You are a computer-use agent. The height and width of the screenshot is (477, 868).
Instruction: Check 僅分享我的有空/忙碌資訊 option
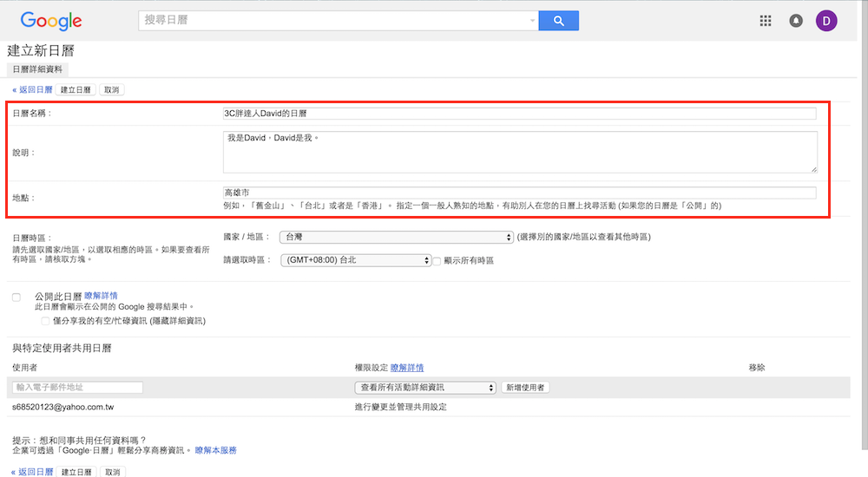pyautogui.click(x=45, y=321)
